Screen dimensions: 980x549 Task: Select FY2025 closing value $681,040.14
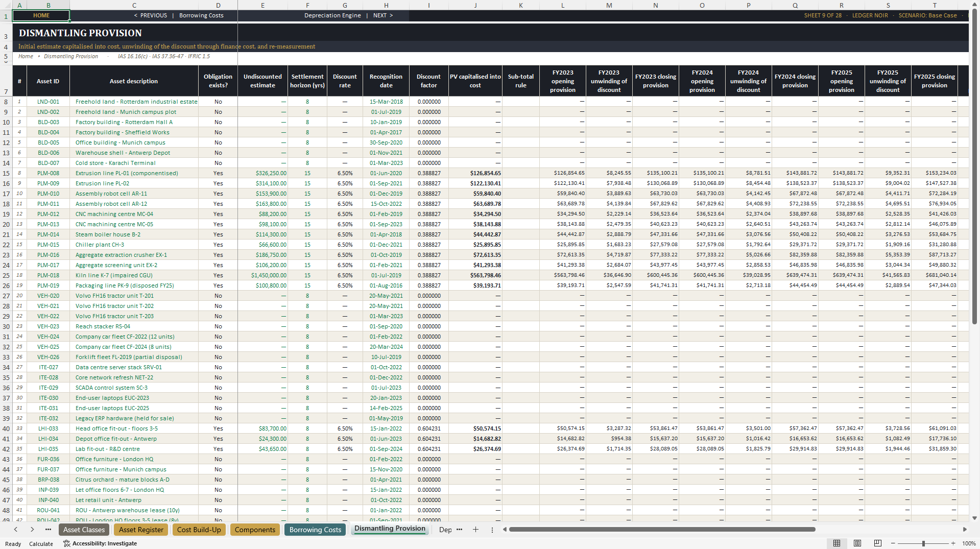coord(935,275)
